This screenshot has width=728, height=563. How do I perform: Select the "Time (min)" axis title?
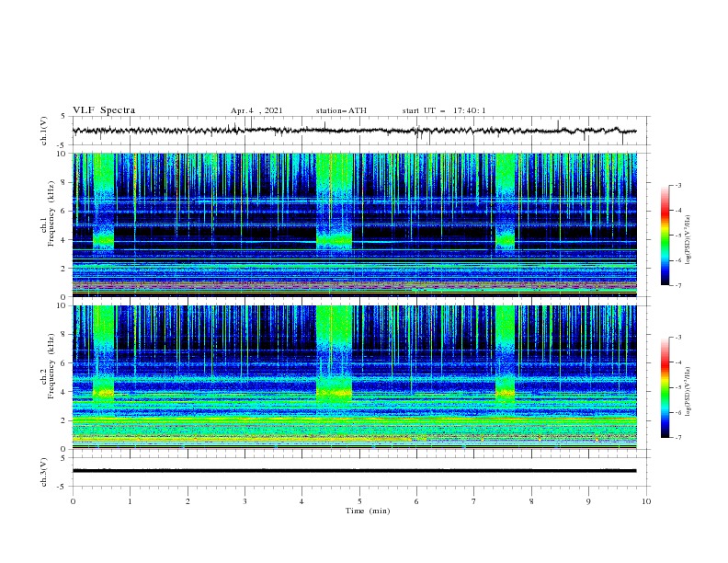[x=368, y=511]
